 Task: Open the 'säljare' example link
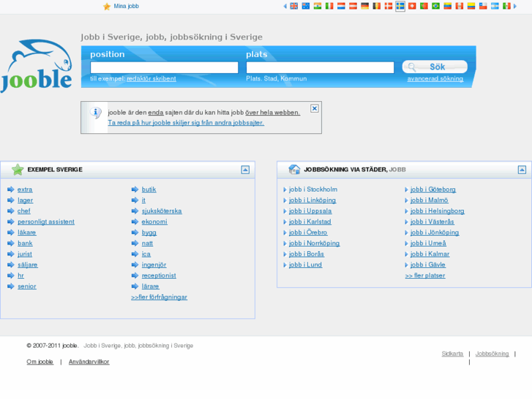[x=28, y=265]
